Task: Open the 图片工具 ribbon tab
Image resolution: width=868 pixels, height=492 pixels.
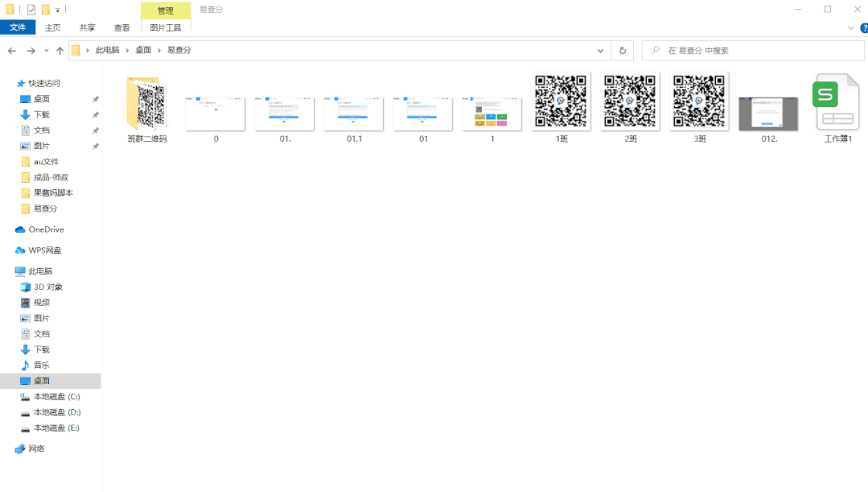Action: click(166, 27)
